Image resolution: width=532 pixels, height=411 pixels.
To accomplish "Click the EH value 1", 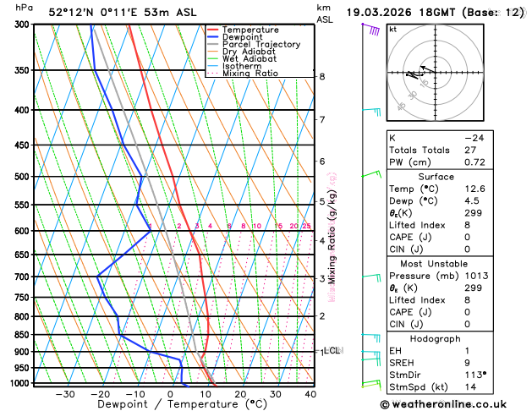I will pyautogui.click(x=467, y=351).
